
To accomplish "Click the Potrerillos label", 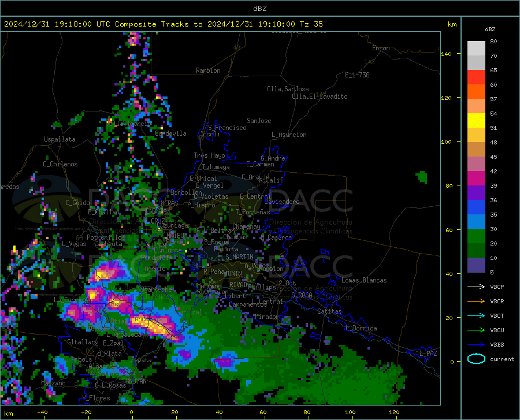I will pos(106,237).
